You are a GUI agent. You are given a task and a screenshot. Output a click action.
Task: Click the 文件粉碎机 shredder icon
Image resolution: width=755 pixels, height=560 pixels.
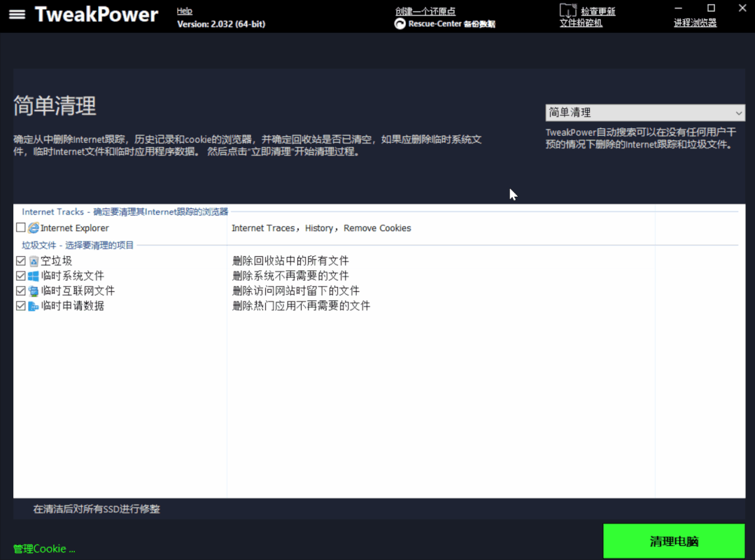point(568,12)
